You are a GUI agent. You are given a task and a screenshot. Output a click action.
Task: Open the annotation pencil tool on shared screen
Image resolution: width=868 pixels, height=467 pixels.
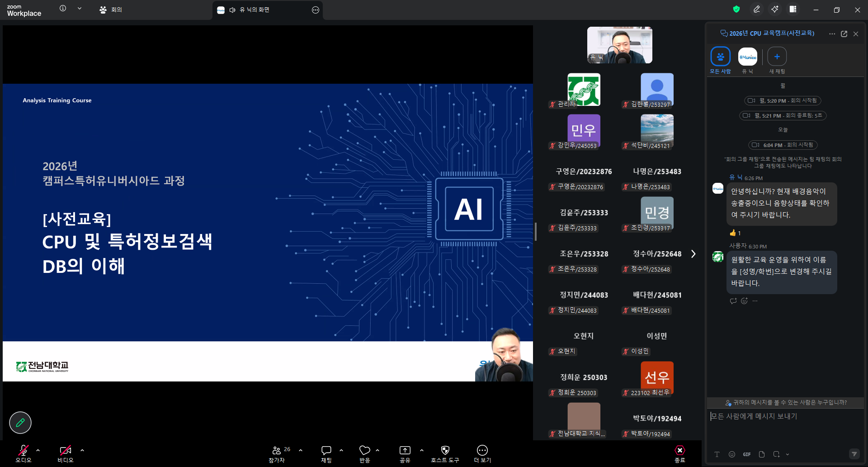click(20, 423)
